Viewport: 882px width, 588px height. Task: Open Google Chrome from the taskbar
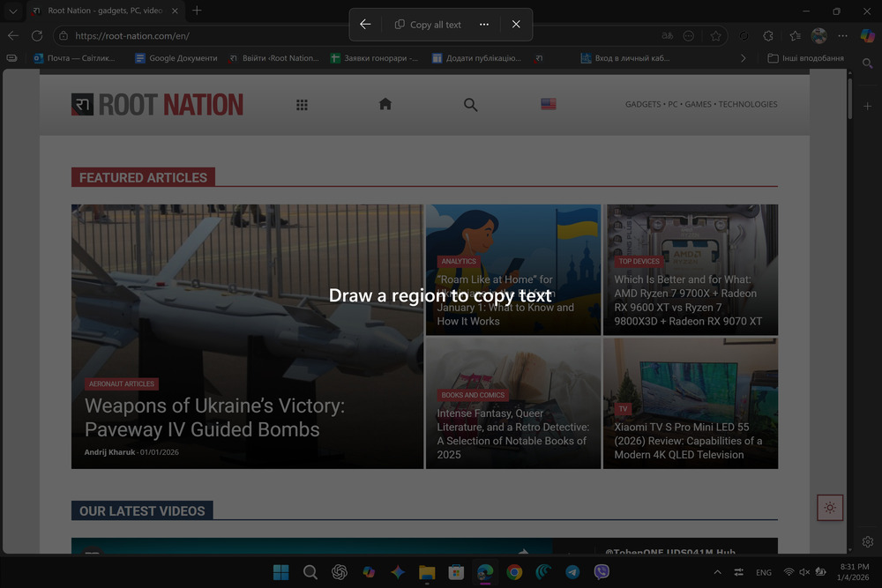click(x=514, y=572)
